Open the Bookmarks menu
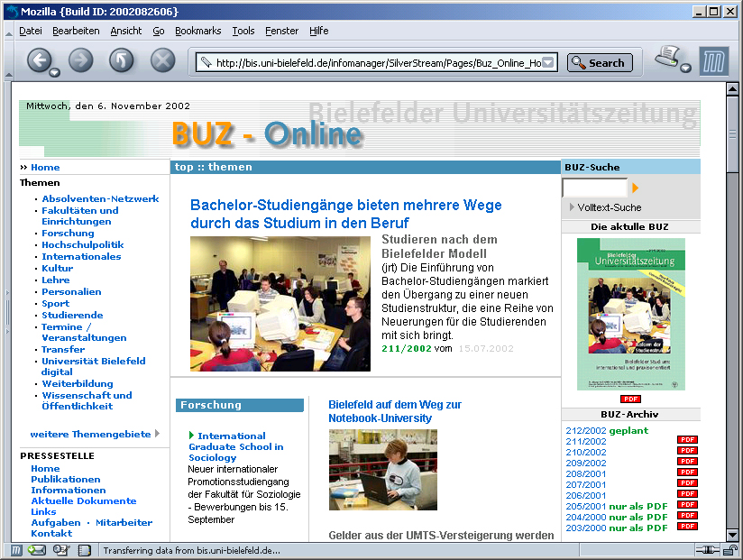Screen dimensions: 743x560 [197, 31]
